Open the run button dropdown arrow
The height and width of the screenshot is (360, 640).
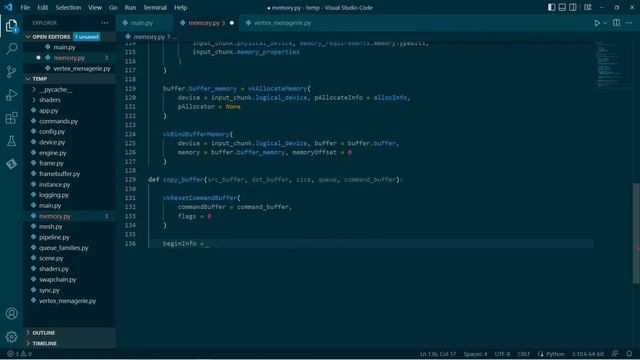click(605, 23)
